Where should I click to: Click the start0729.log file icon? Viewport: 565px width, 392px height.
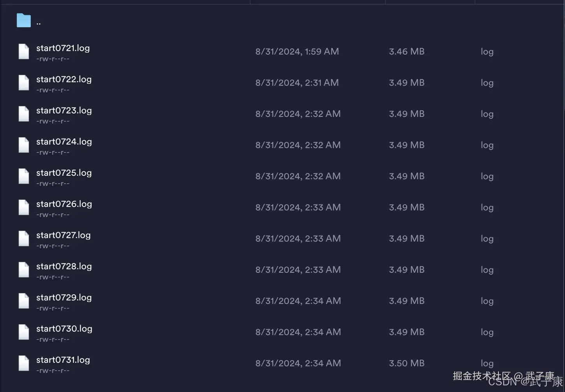(23, 301)
